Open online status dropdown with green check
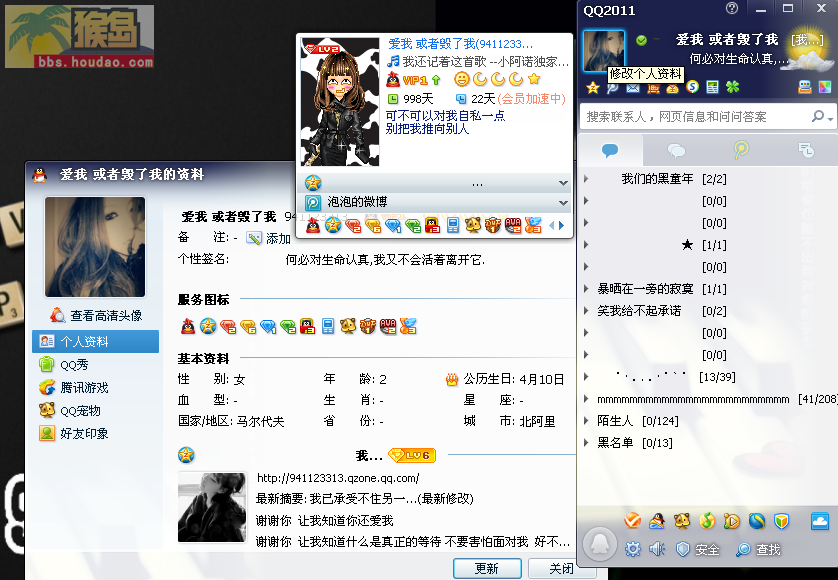The height and width of the screenshot is (580, 838). (x=648, y=40)
